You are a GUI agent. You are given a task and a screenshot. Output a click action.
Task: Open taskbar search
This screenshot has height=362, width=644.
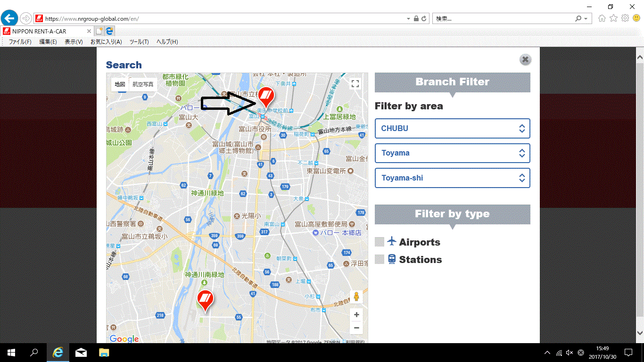point(34,352)
